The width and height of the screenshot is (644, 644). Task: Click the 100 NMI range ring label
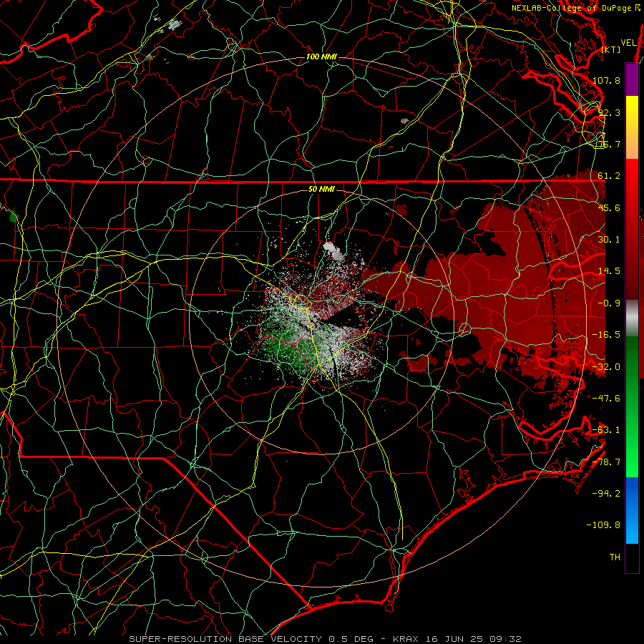[x=321, y=57]
